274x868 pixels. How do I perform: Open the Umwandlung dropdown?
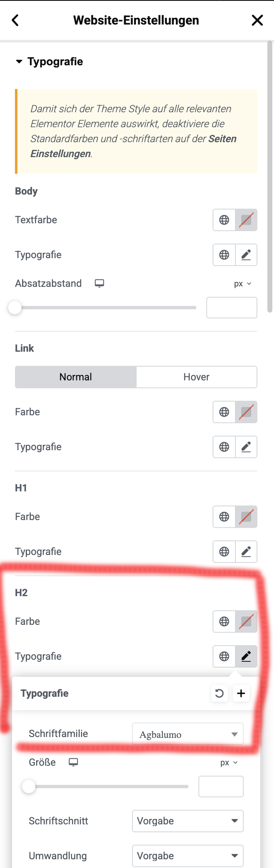point(188,856)
